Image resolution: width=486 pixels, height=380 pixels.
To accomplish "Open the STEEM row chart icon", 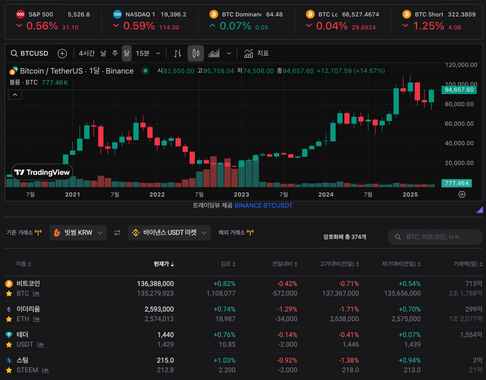I will click(45, 370).
